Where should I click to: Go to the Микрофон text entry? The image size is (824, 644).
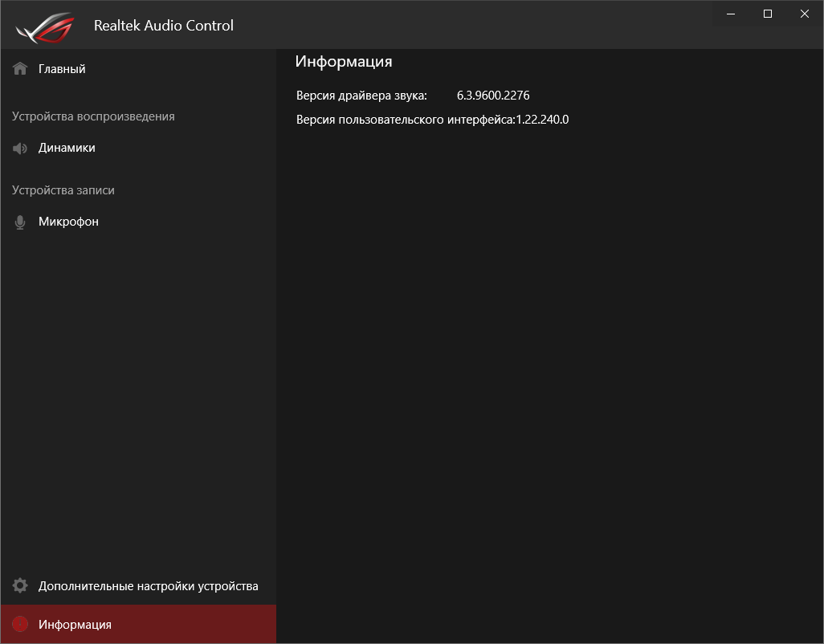pyautogui.click(x=68, y=222)
